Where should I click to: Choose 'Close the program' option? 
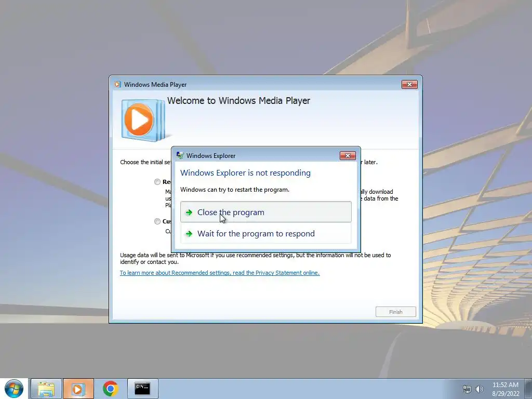(265, 212)
